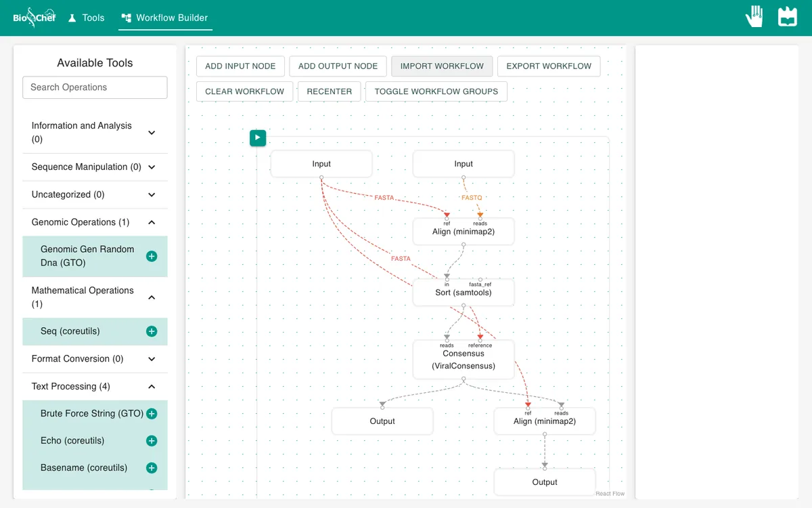The width and height of the screenshot is (812, 508).
Task: Click the React Flow attribution link
Action: click(x=610, y=494)
